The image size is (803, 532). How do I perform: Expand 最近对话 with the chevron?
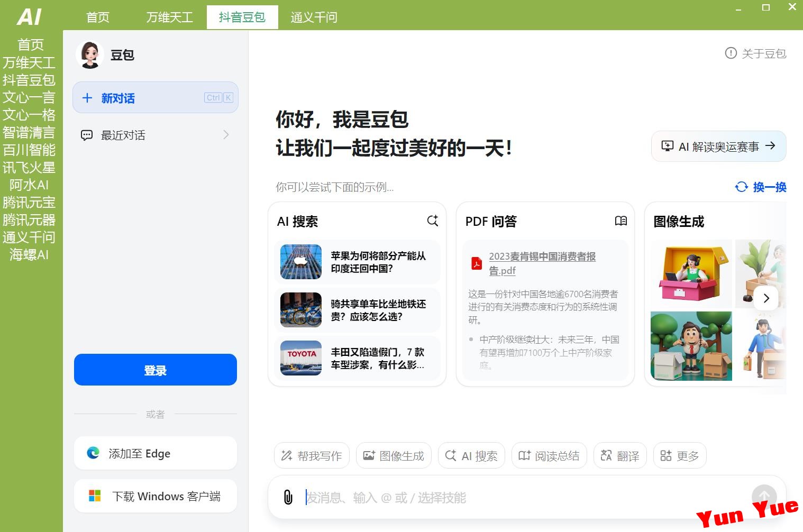coord(226,135)
